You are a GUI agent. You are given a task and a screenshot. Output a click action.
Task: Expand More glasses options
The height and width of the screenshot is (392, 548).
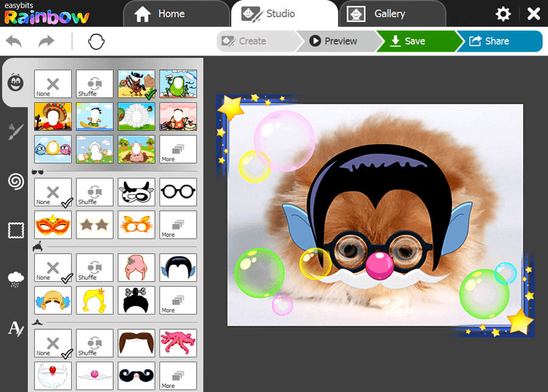178,225
